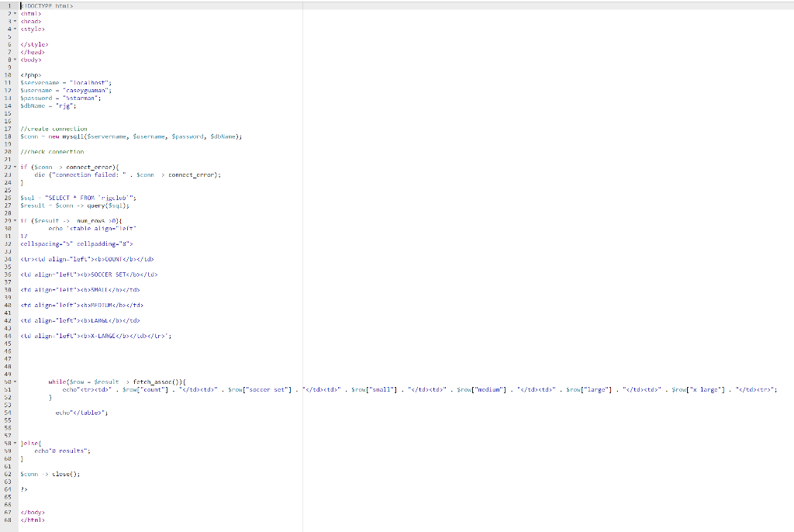Click the SOCCER SET table header line
This screenshot has width=794, height=532.
click(89, 275)
